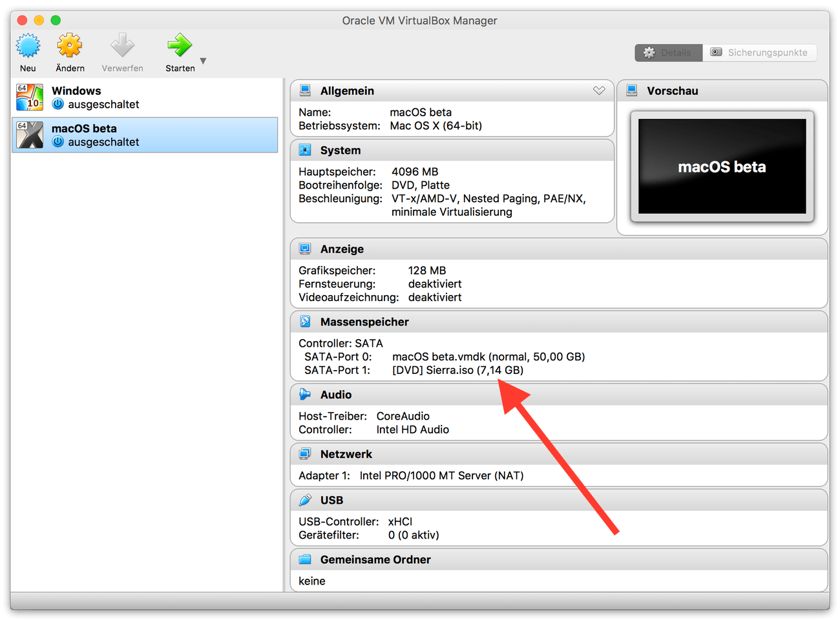Select the macOS beta virtual machine
The image size is (840, 620).
(x=145, y=135)
